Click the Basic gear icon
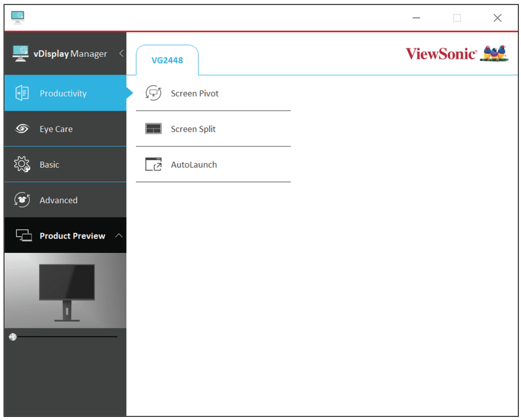This screenshot has height=420, width=521. pos(22,164)
